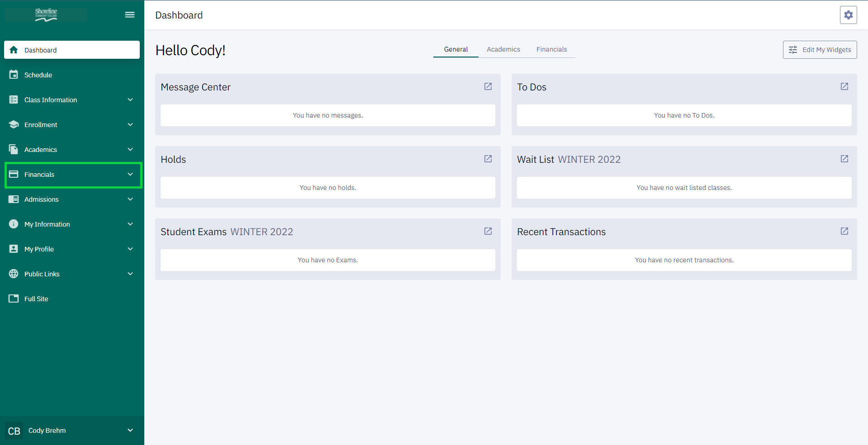The height and width of the screenshot is (445, 868).
Task: Collapse sidebar with hamburger menu icon
Action: tap(130, 14)
